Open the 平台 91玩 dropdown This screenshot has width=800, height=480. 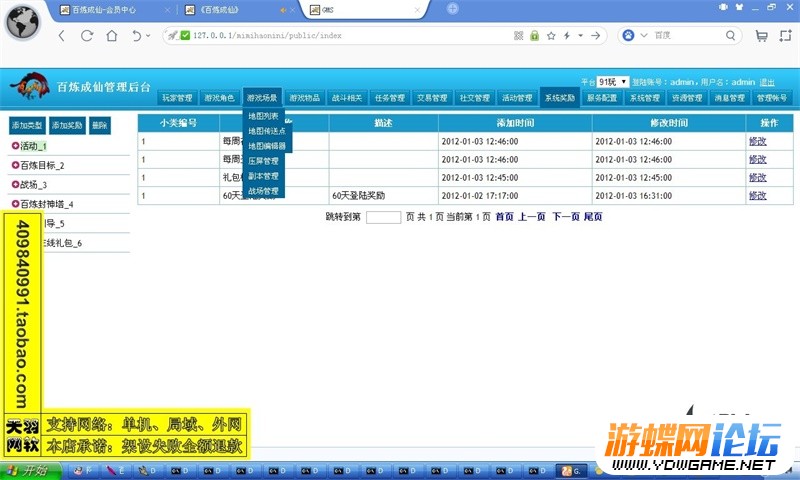[x=613, y=82]
